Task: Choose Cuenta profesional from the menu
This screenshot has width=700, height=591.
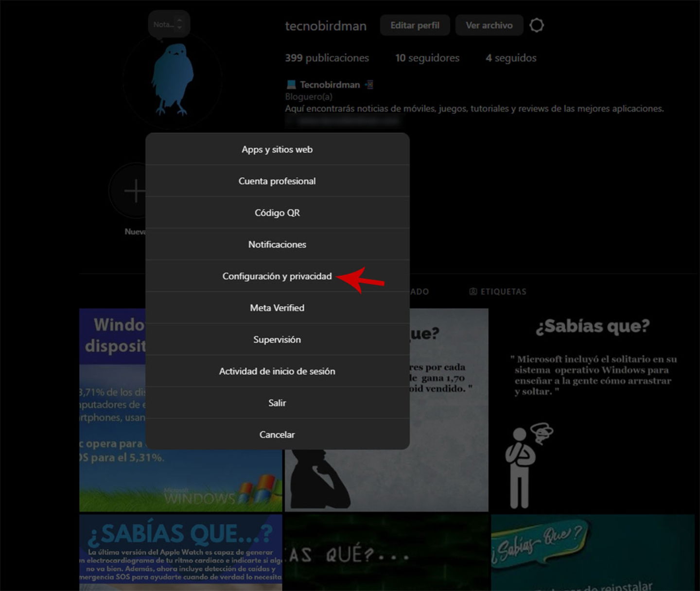Action: 277,181
